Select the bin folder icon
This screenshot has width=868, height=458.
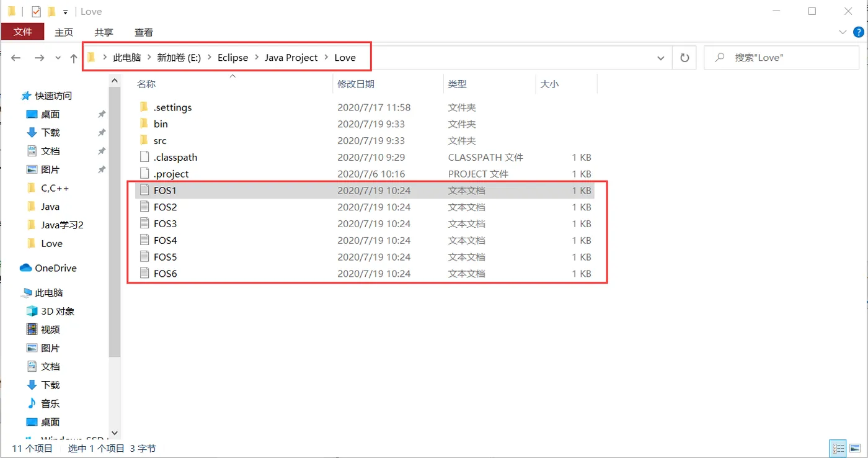(144, 123)
